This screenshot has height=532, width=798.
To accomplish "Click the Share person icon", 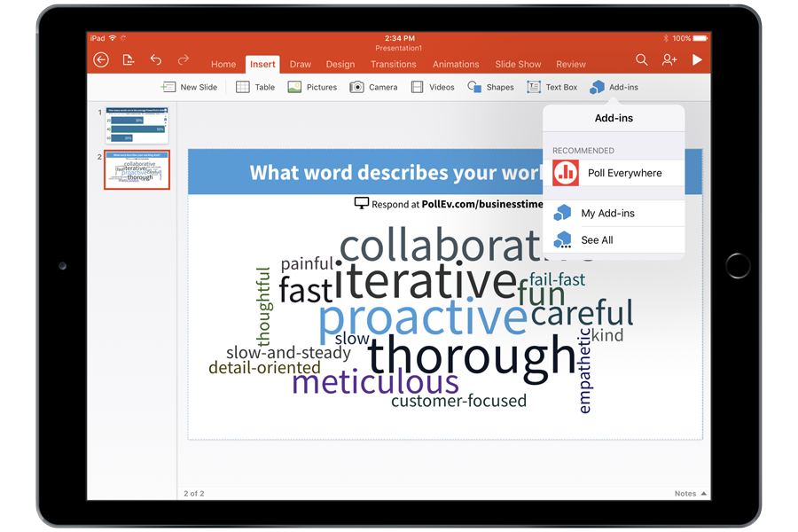I will (x=669, y=59).
